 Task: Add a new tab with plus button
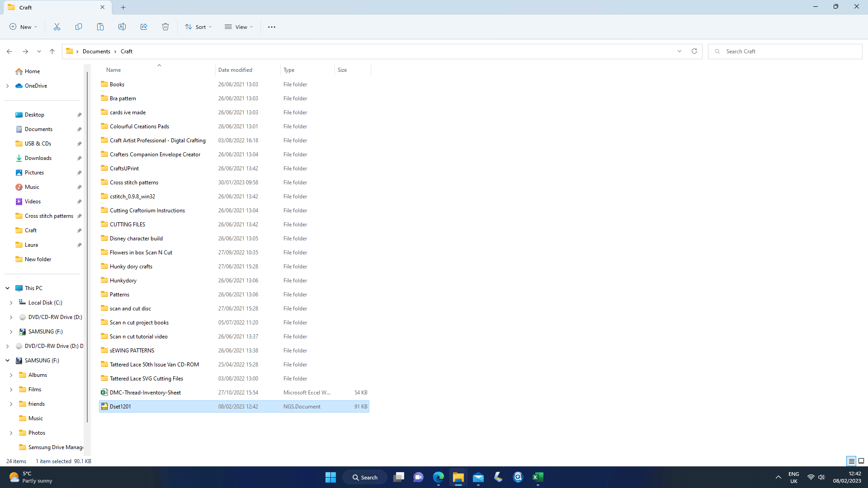tap(123, 7)
